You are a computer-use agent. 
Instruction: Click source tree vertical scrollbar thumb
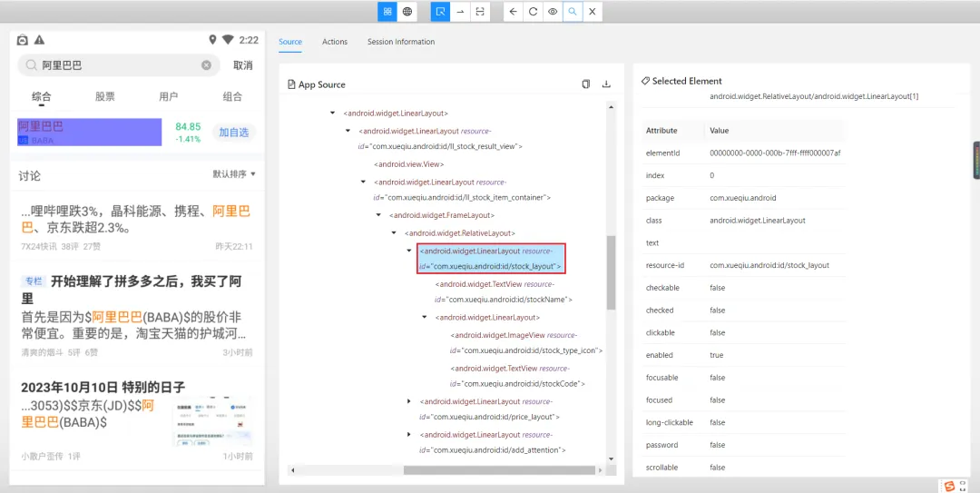click(612, 272)
